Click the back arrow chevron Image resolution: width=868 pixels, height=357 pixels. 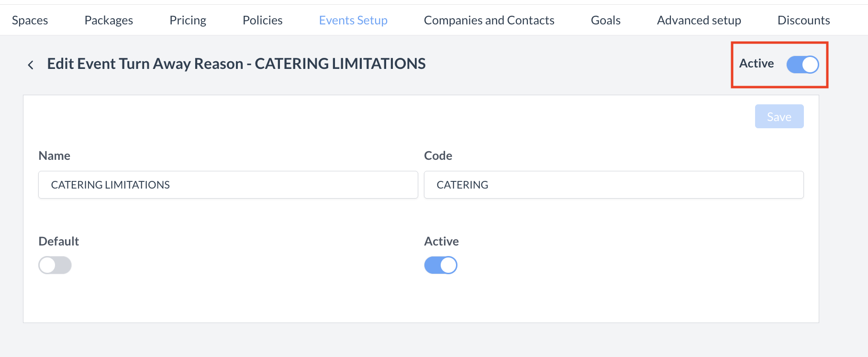point(31,64)
